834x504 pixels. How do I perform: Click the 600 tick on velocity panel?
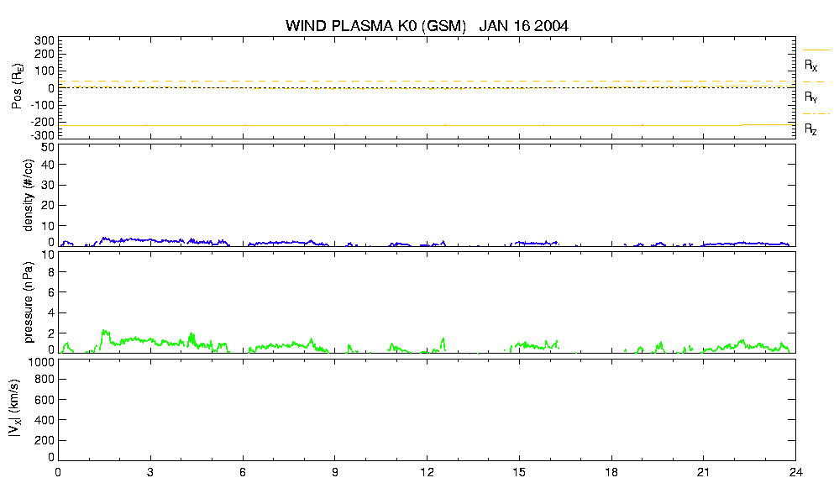(x=45, y=400)
